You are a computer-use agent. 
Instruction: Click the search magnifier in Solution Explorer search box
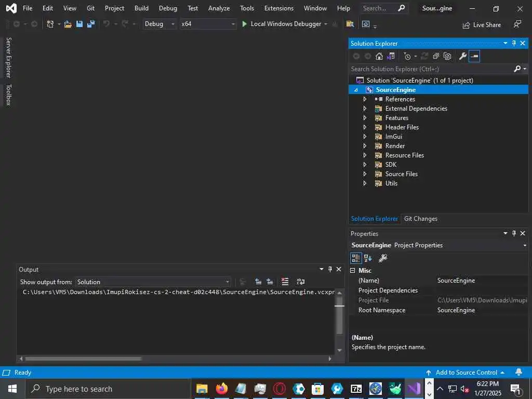click(x=517, y=69)
